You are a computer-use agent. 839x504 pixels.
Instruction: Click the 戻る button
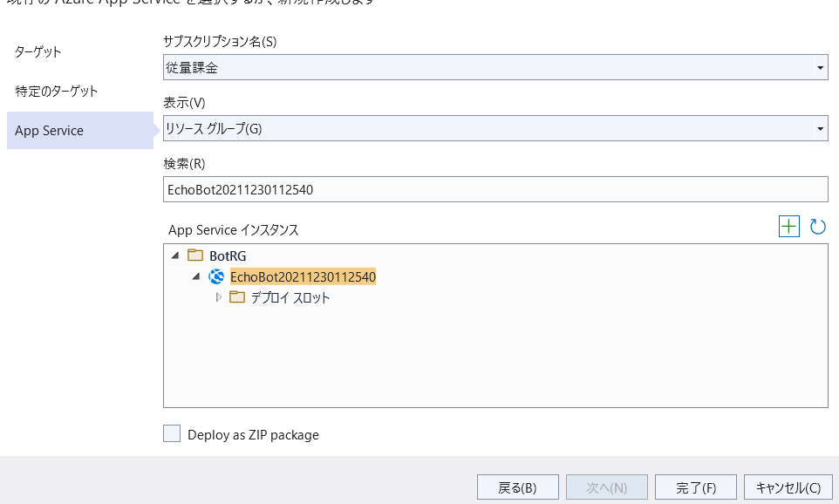coord(518,487)
